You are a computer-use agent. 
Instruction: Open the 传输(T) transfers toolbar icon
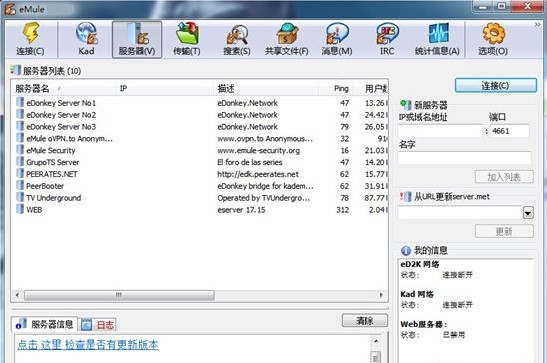click(187, 39)
